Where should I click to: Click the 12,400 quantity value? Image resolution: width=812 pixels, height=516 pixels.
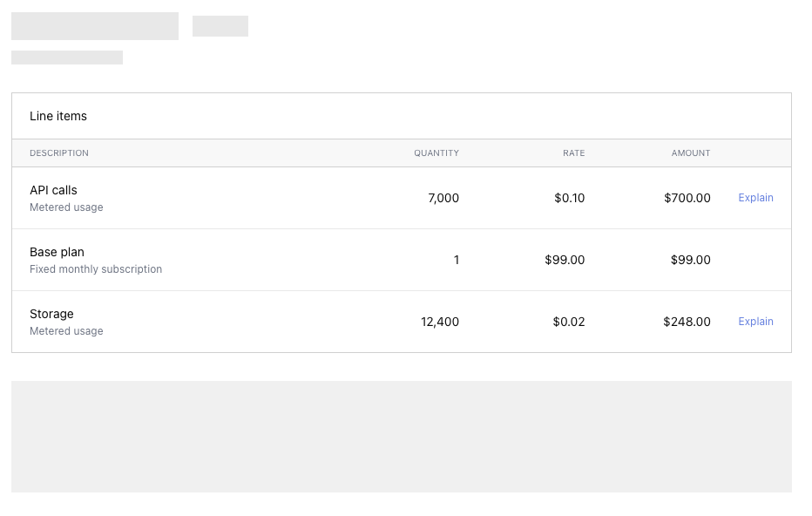tap(440, 322)
